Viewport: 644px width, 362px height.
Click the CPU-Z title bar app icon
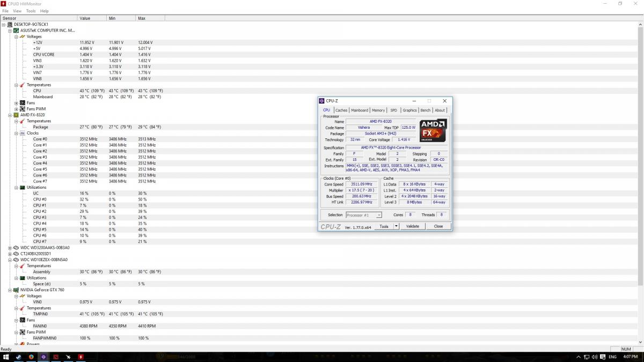[322, 101]
